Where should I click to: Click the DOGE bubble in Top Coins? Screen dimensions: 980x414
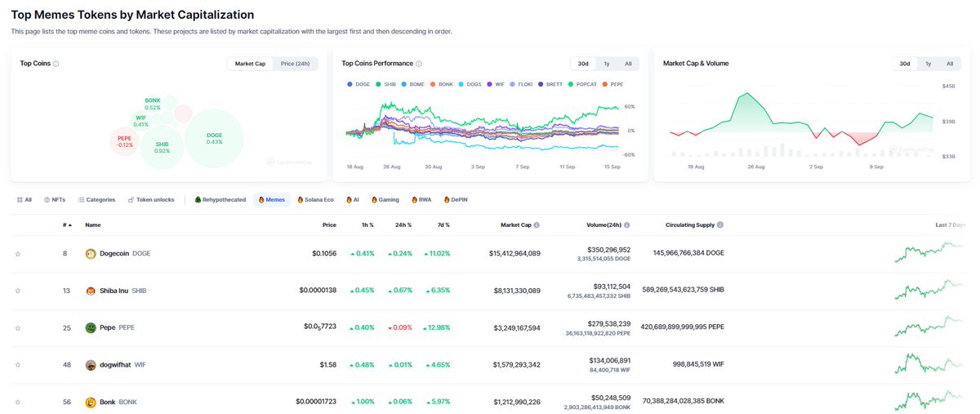point(215,138)
